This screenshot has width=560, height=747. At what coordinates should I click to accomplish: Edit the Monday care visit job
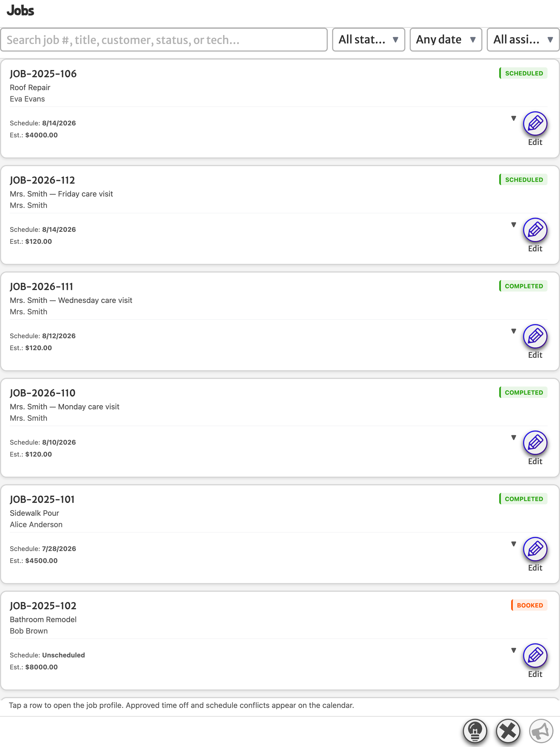tap(535, 442)
